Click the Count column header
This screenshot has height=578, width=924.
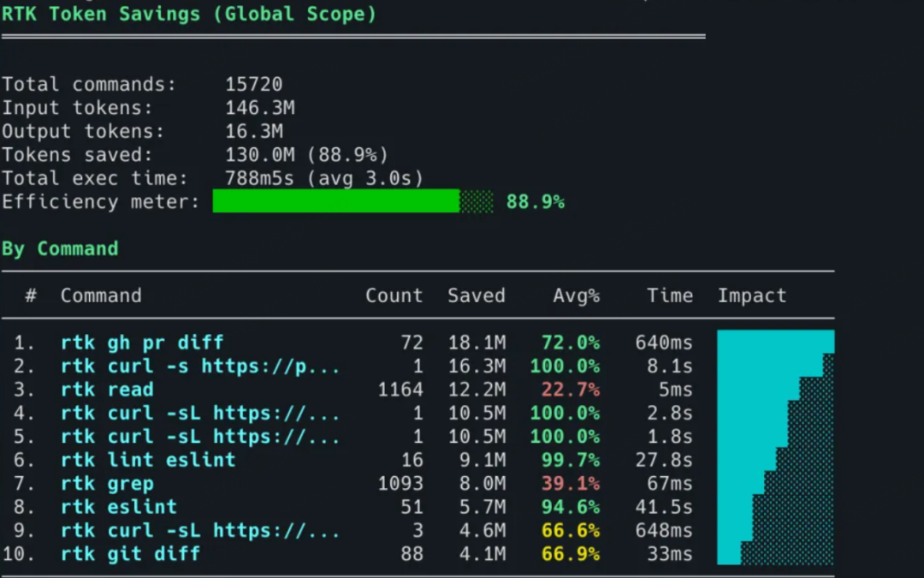tap(394, 295)
